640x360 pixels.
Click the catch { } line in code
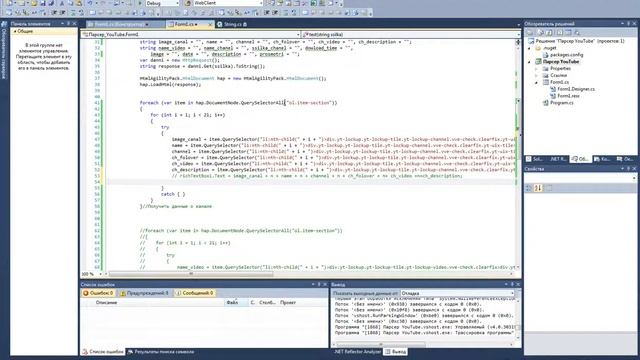point(173,194)
